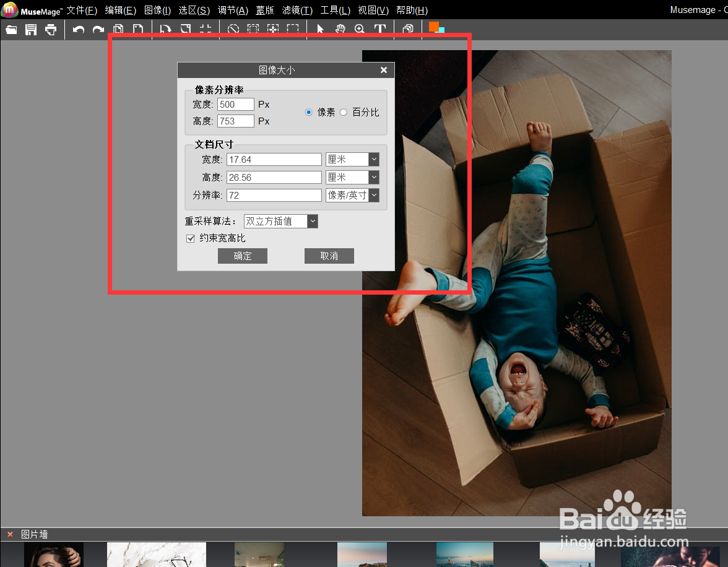Open the 滤镜 menu
This screenshot has width=728, height=567.
297,11
